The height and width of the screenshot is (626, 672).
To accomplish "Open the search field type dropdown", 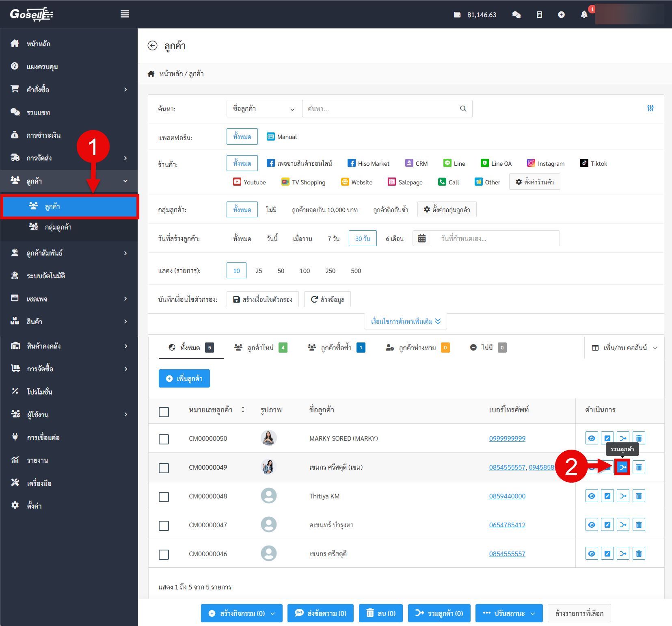I will coord(264,109).
